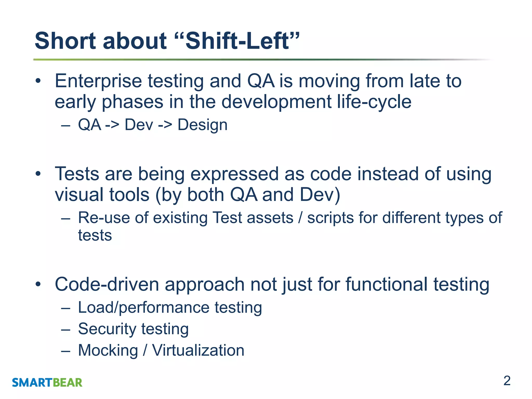Image resolution: width=532 pixels, height=399 pixels.
Task: Click the slide page number 2
Action: point(507,381)
